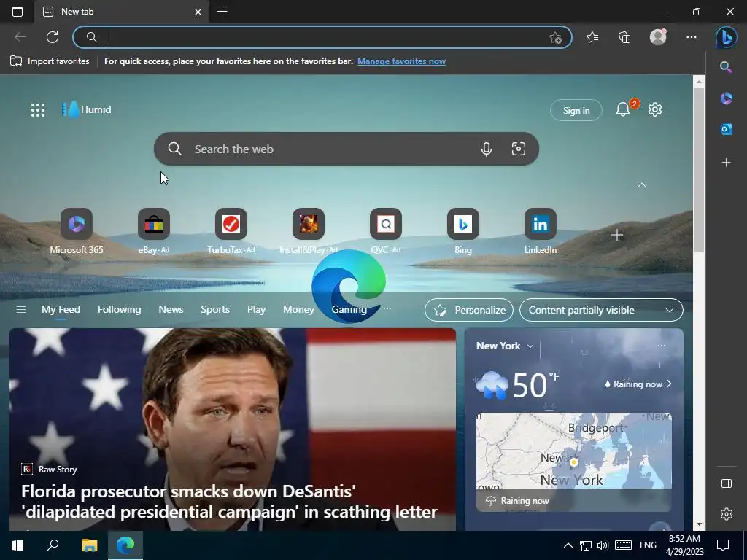Open the LinkedIn quick link tile
The width and height of the screenshot is (747, 560).
point(541,231)
